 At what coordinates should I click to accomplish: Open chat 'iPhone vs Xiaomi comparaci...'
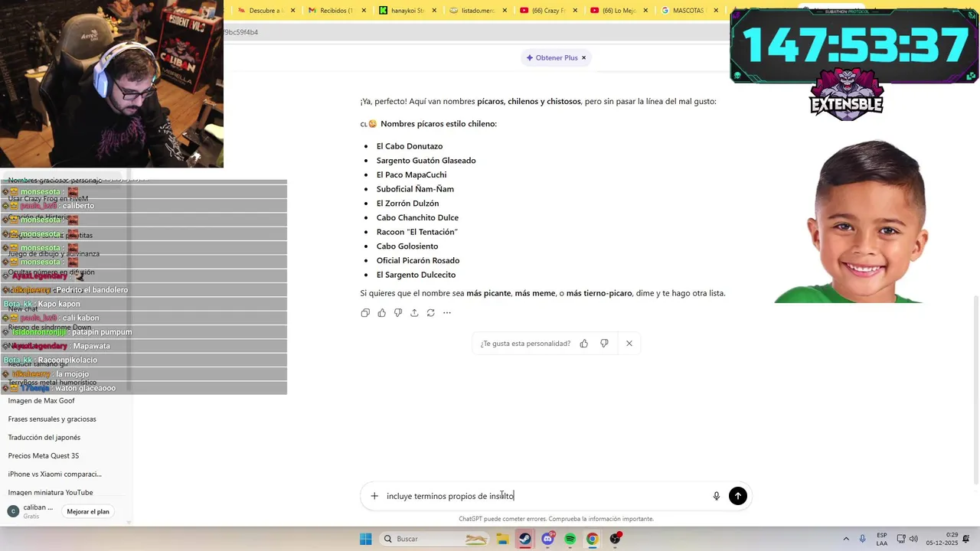coord(54,474)
